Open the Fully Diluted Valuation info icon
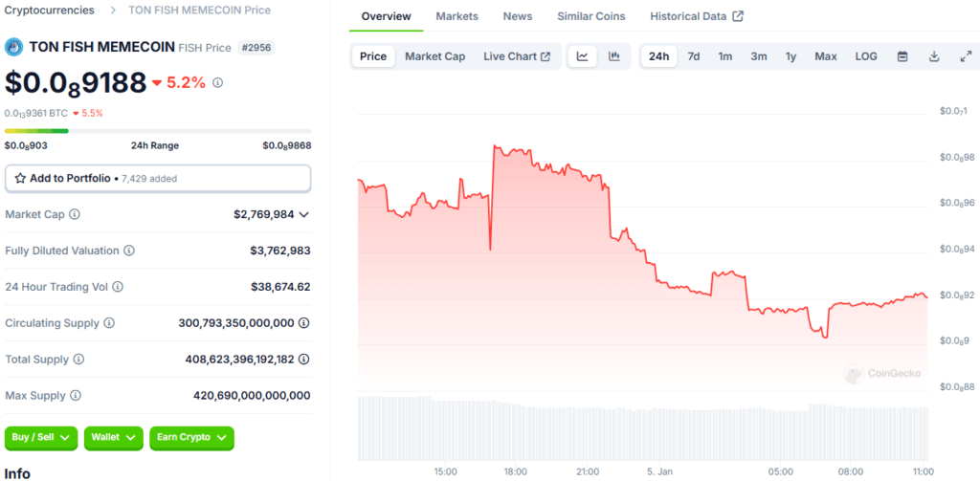The image size is (980, 481). pyautogui.click(x=129, y=251)
